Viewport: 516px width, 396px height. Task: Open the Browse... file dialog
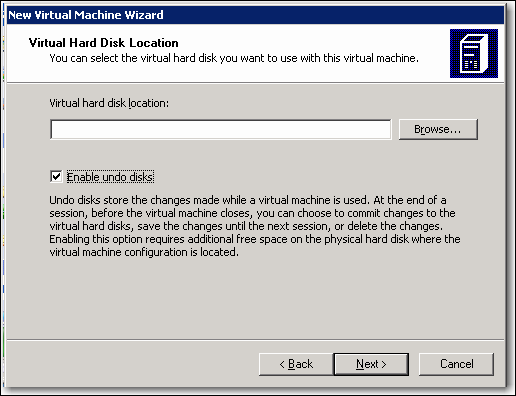(438, 129)
